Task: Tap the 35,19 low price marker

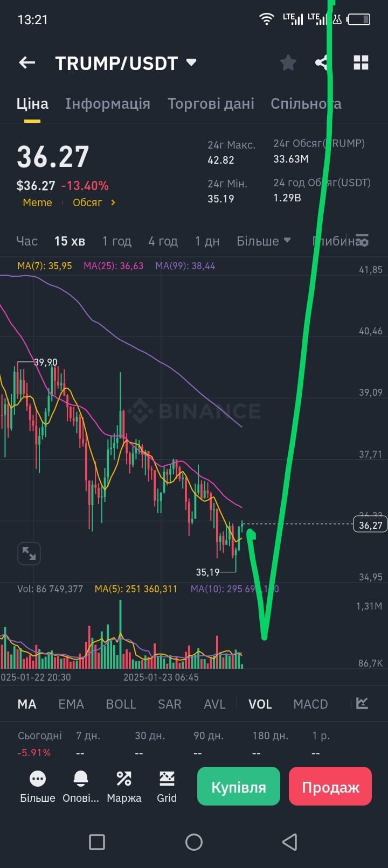Action: click(208, 572)
